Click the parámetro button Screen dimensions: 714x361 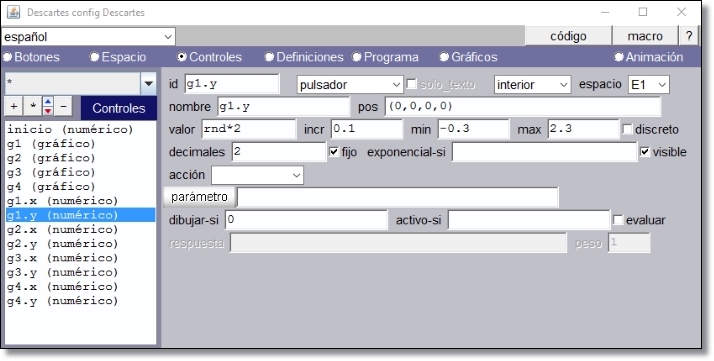tap(199, 197)
